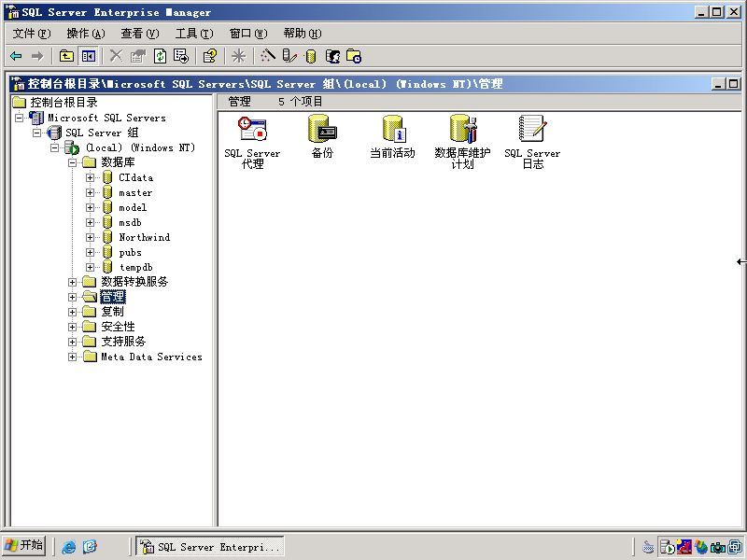Click the new asterisk toolbar icon
This screenshot has width=747, height=560.
point(238,56)
